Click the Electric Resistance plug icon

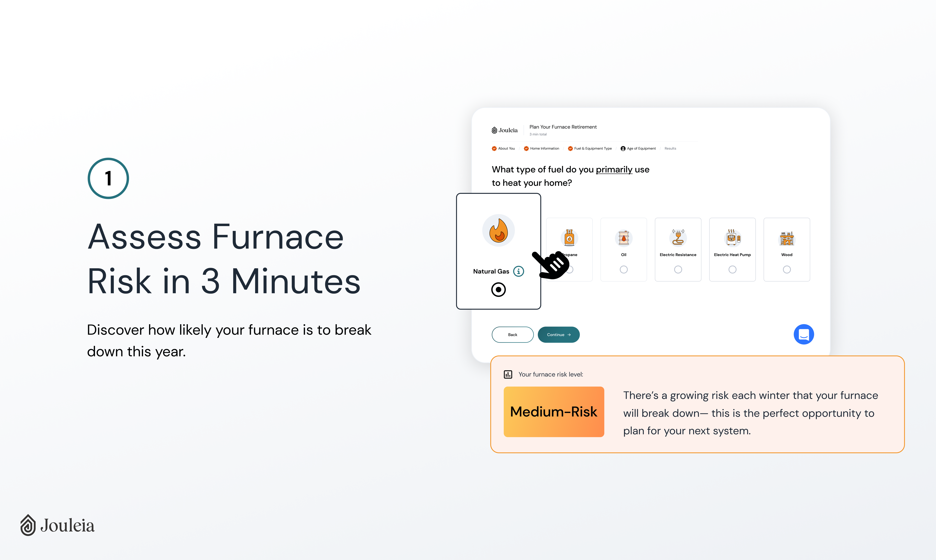tap(678, 237)
